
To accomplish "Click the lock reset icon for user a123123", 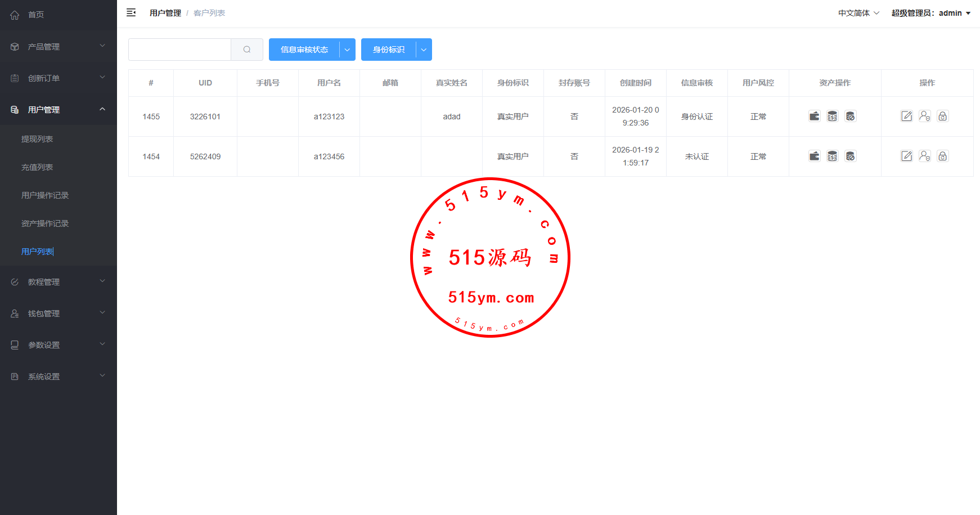I will 942,117.
